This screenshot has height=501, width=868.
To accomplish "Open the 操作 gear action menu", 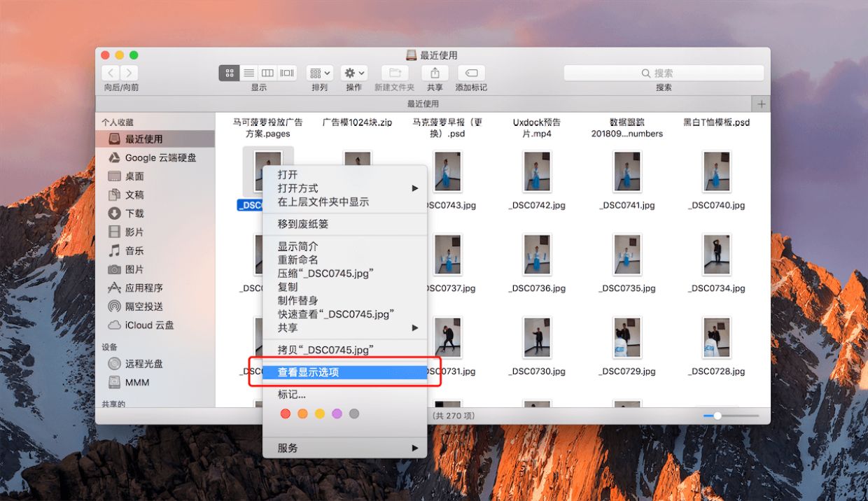I will (x=354, y=73).
